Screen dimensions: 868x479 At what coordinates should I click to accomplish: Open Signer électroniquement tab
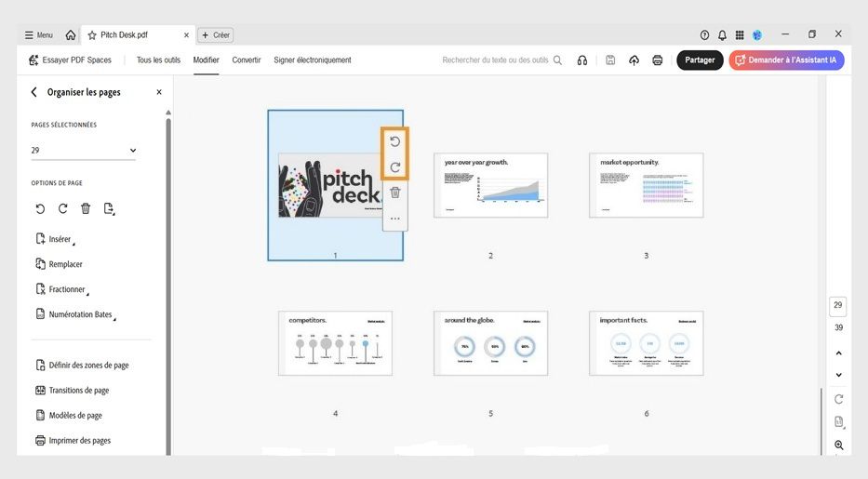(313, 60)
